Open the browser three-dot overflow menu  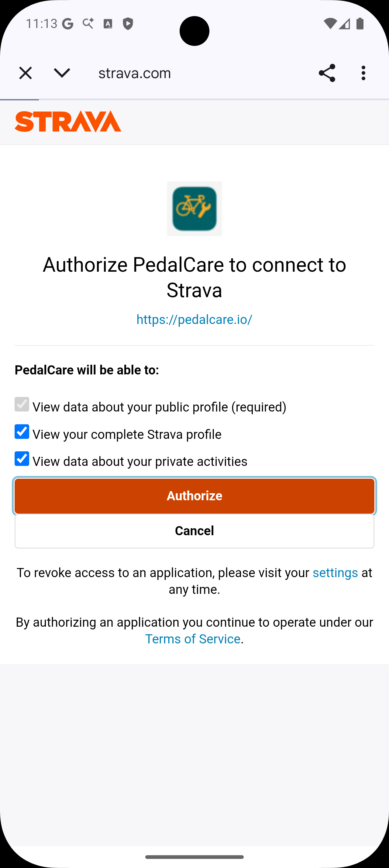tap(363, 73)
